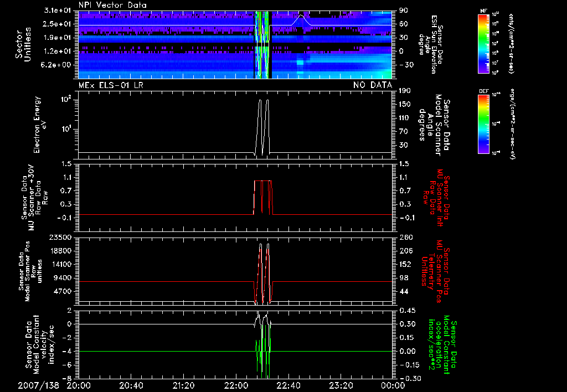Click the 22:40 time tick label
The height and width of the screenshot is (392, 567).
[x=288, y=385]
